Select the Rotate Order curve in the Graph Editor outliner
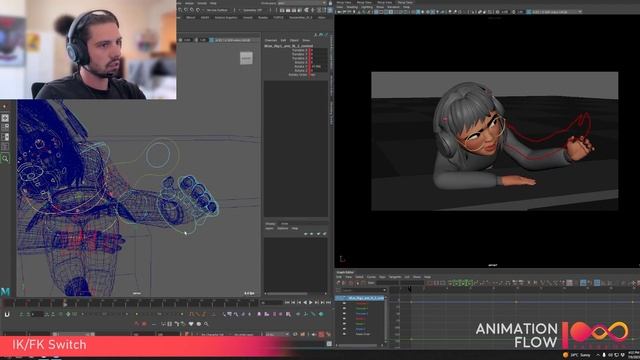Screen dimensions: 640x360 coord(362,334)
